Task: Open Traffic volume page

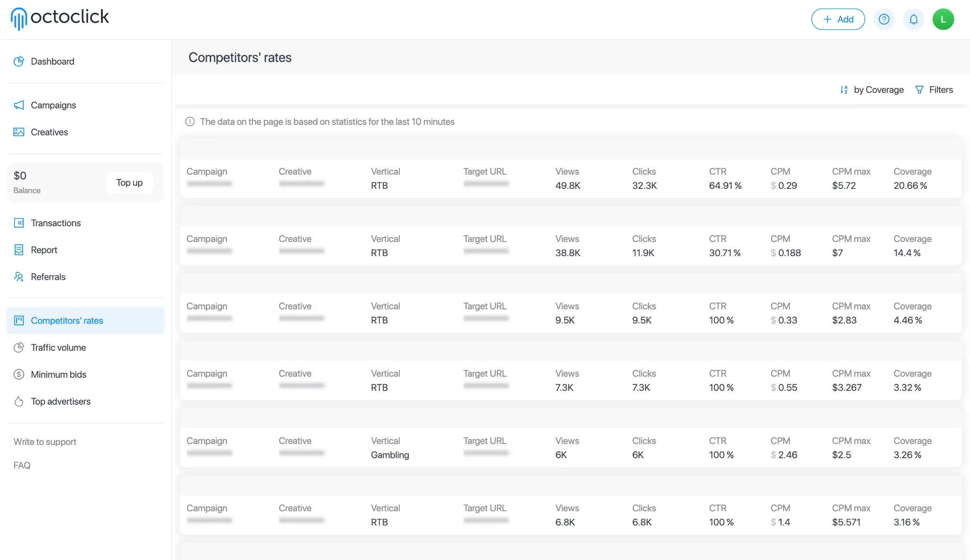Action: pos(85,347)
